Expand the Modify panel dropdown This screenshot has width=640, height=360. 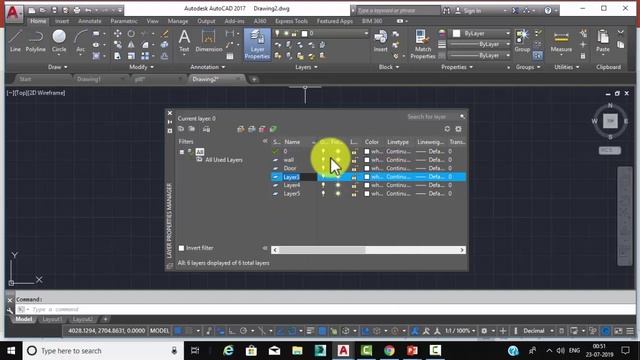click(141, 67)
